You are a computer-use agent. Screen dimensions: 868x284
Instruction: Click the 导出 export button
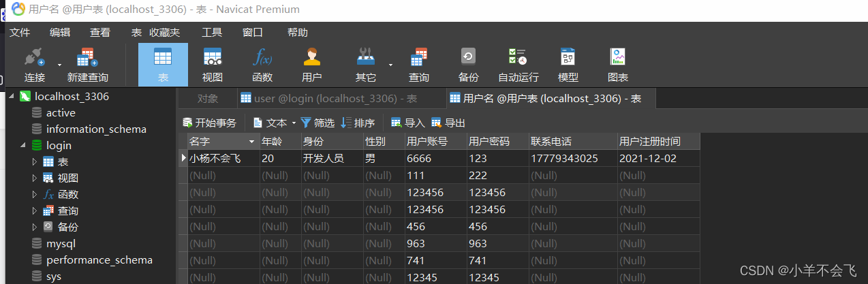pyautogui.click(x=448, y=123)
